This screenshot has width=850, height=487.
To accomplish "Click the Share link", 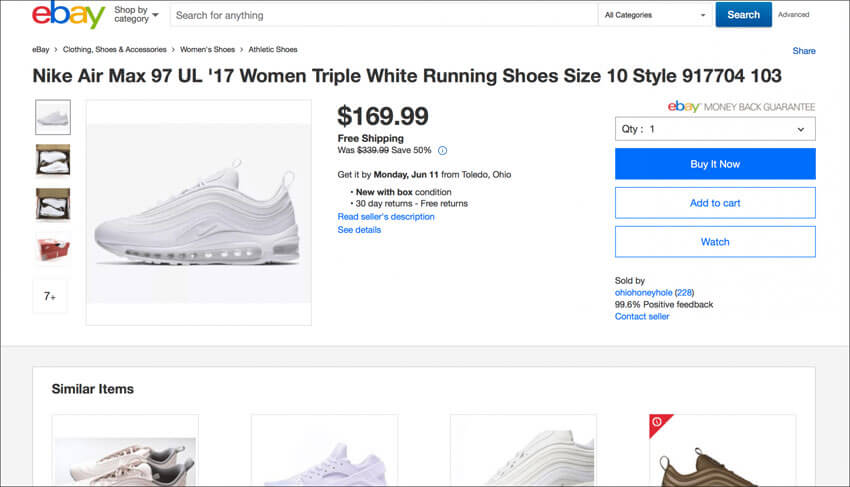I will [804, 51].
